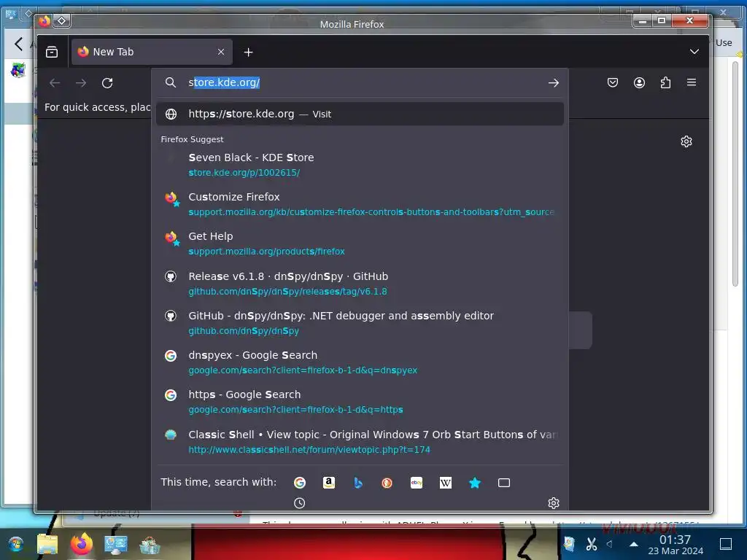Screen dimensions: 747x560
Task: Open the volume tray icon
Action: click(609, 544)
